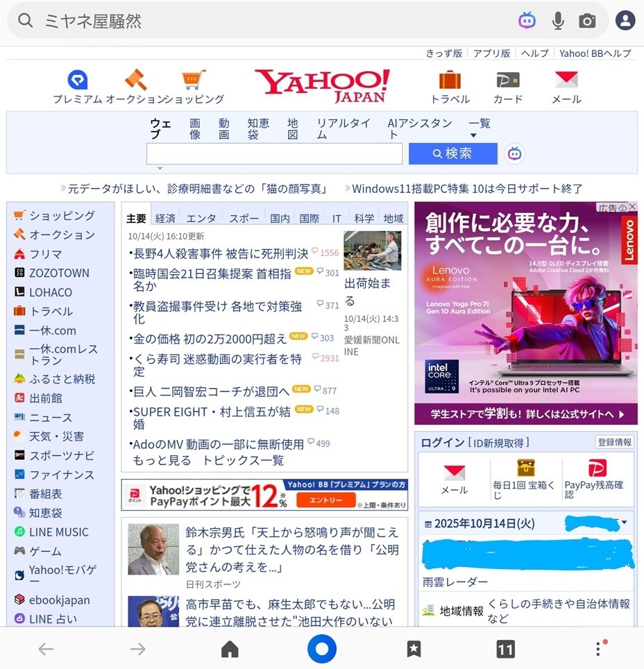This screenshot has width=644, height=669.
Task: Select the 画像 search tab
Action: click(x=195, y=129)
